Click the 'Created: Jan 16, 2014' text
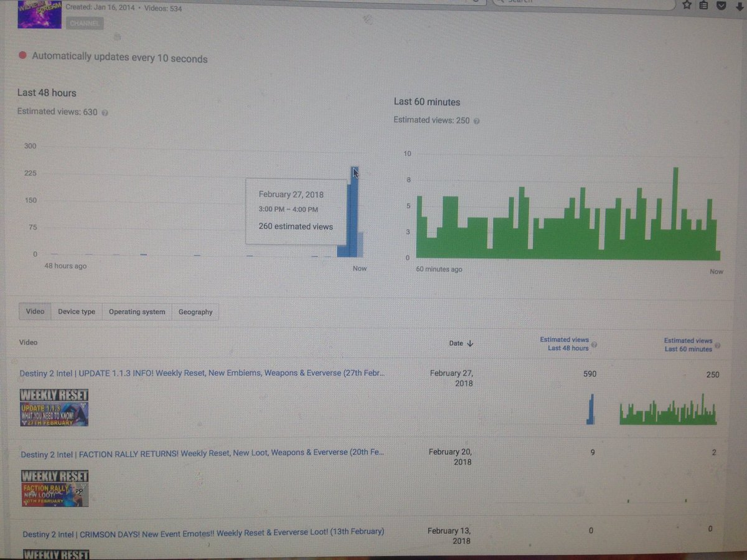Image resolution: width=747 pixels, height=560 pixels. point(99,8)
